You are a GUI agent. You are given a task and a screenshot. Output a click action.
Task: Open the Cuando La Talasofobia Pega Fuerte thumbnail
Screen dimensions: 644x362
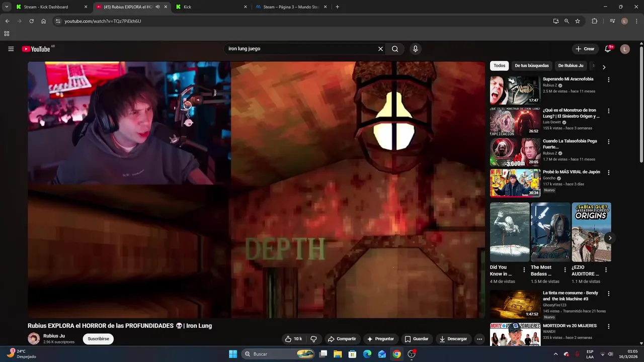click(x=515, y=152)
